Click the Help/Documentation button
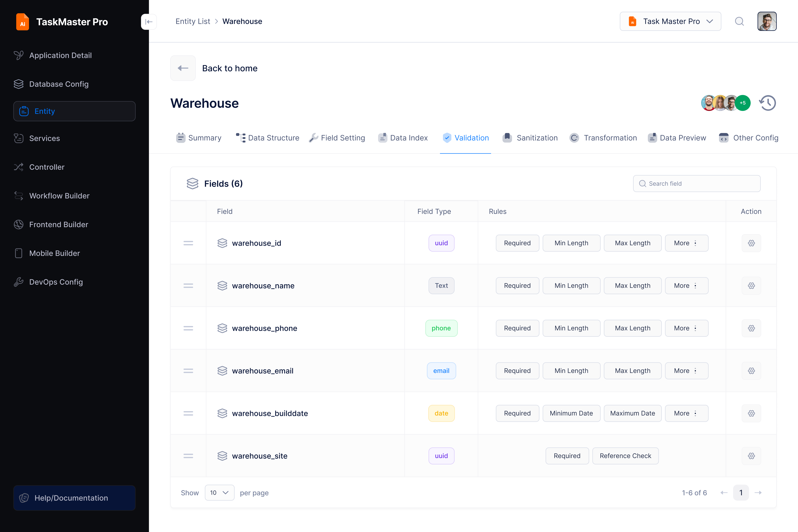 click(x=74, y=498)
